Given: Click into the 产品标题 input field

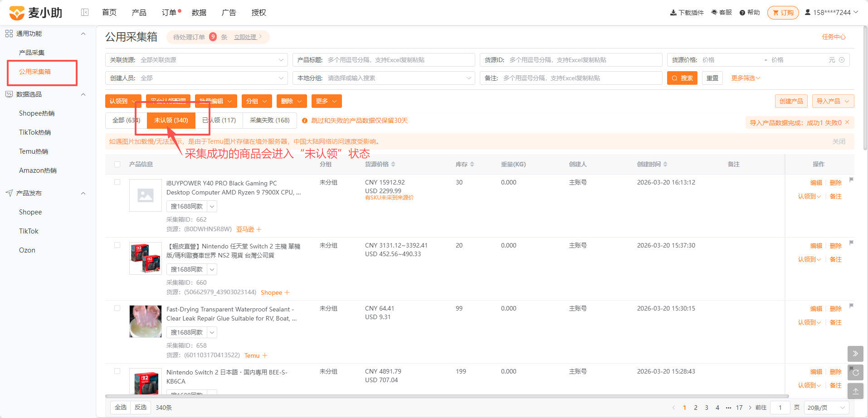Looking at the screenshot, I should click(x=384, y=60).
